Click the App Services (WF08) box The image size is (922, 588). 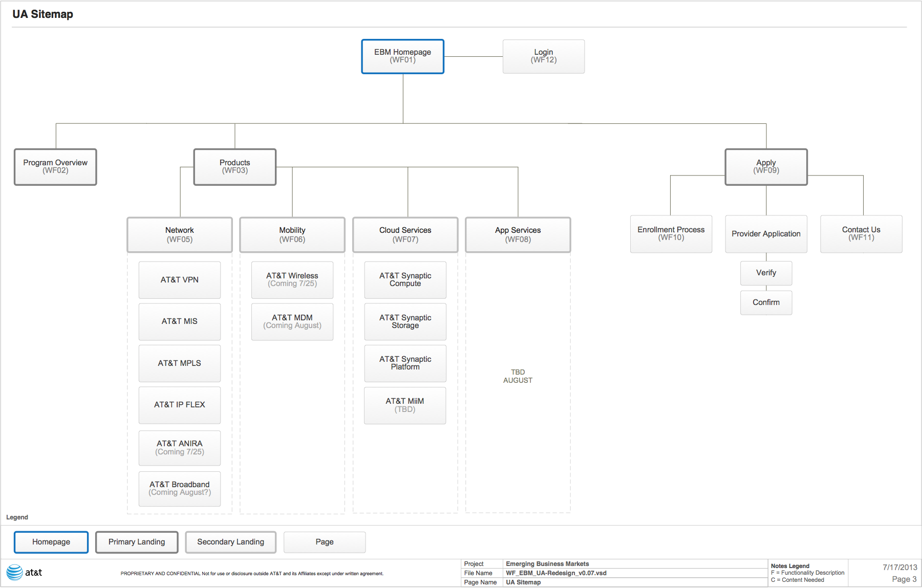coord(518,235)
